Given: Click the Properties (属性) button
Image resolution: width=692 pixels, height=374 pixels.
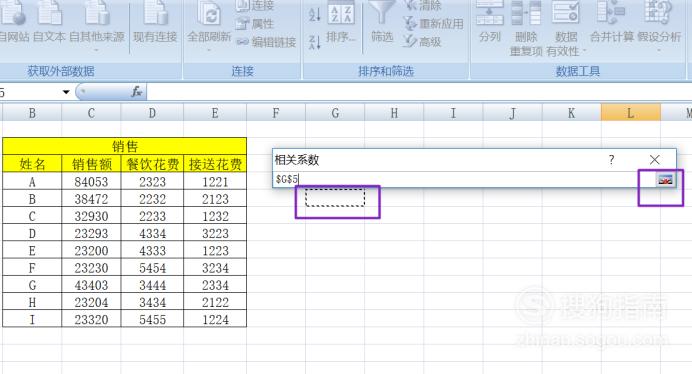Looking at the screenshot, I should (255, 23).
